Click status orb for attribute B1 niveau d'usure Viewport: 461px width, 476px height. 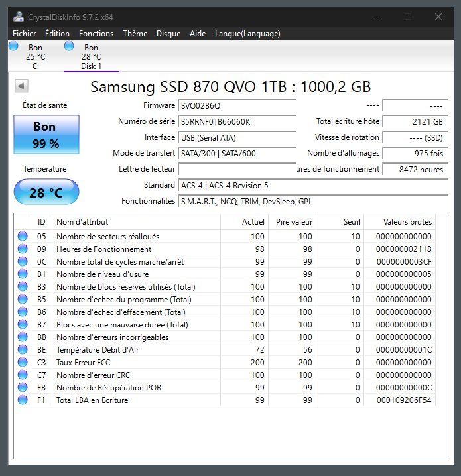pyautogui.click(x=23, y=274)
